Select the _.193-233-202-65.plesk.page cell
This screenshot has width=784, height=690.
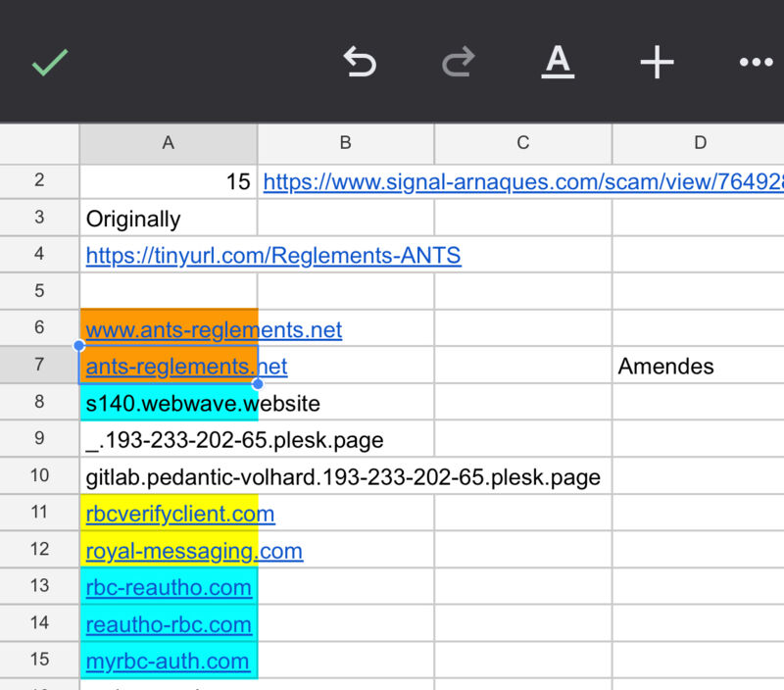click(x=169, y=439)
